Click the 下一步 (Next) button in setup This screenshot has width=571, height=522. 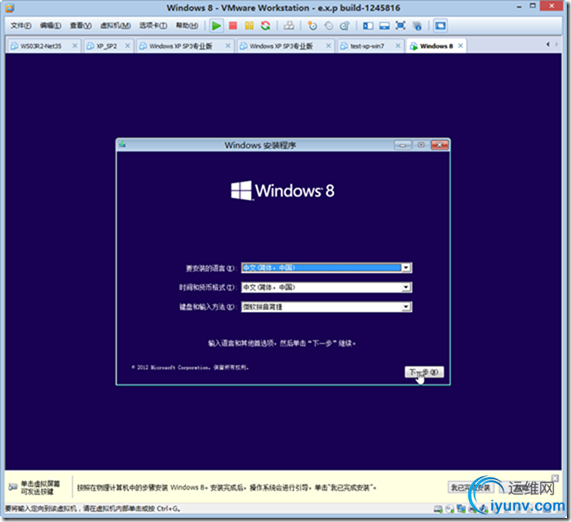pyautogui.click(x=424, y=372)
